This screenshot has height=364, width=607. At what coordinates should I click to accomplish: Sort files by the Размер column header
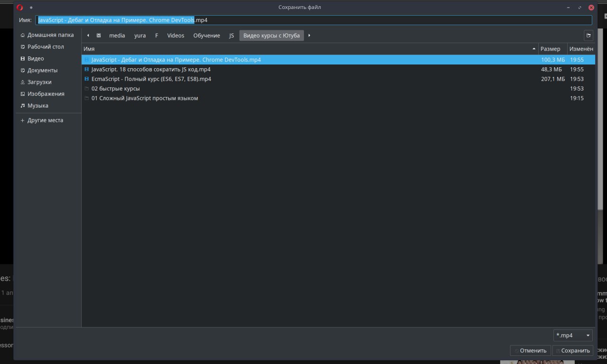tap(552, 49)
